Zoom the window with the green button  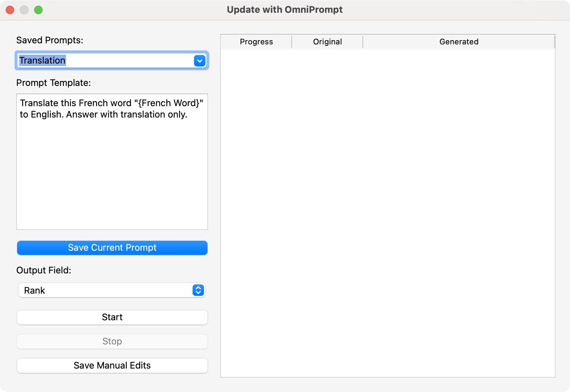click(x=38, y=10)
